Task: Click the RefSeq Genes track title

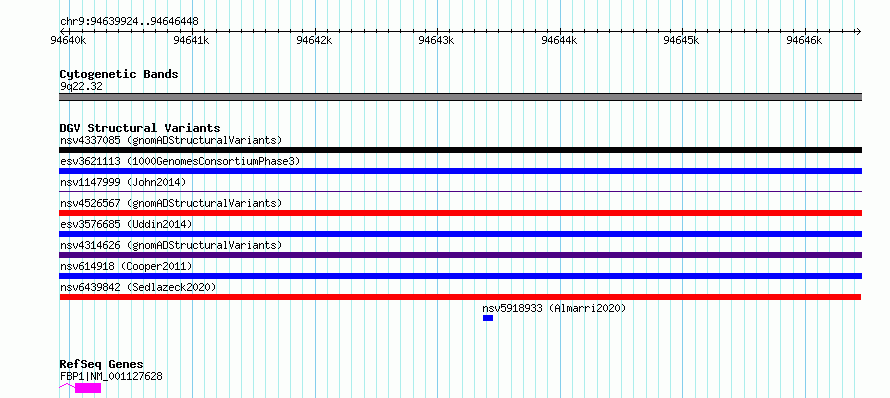Action: click(x=101, y=365)
